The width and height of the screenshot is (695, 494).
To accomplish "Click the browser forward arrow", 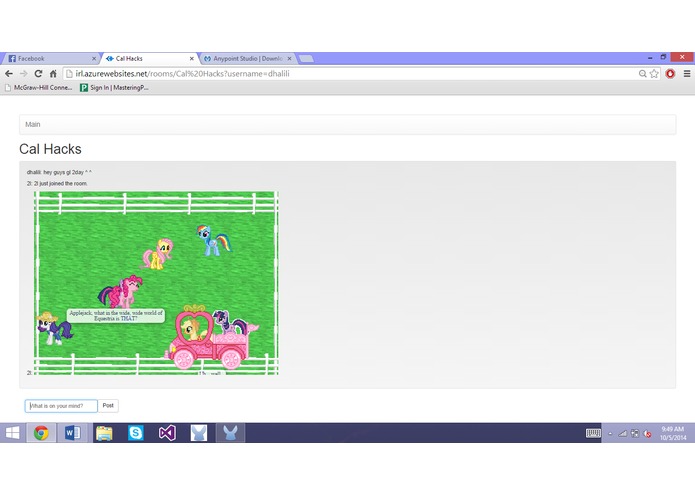I will (23, 74).
